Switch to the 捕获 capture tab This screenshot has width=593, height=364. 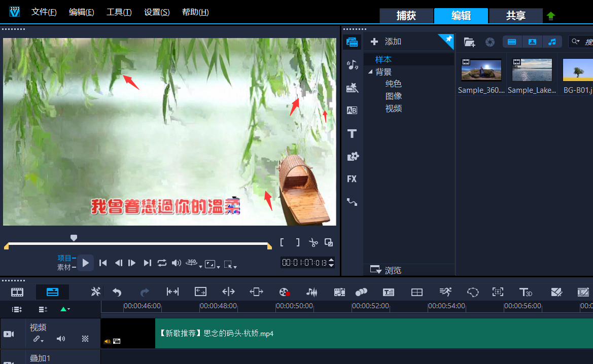point(406,16)
